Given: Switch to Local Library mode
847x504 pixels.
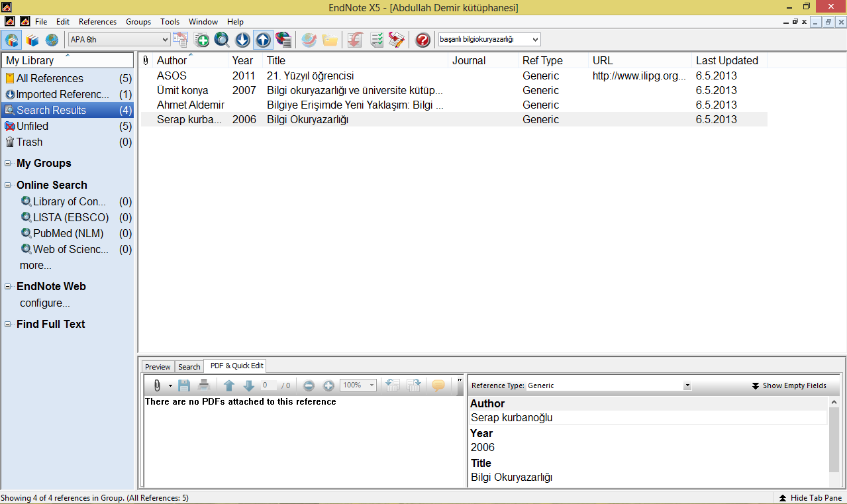Looking at the screenshot, I should click(x=32, y=40).
